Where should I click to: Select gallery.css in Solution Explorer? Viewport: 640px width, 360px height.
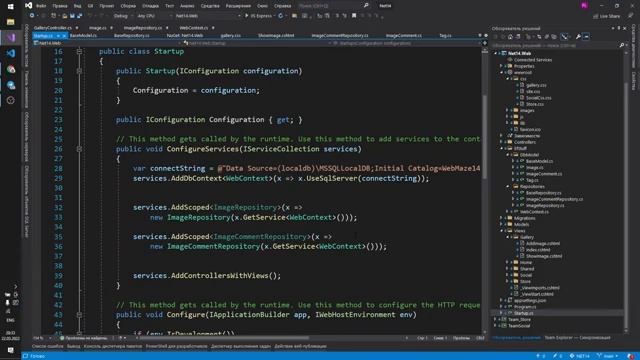536,85
